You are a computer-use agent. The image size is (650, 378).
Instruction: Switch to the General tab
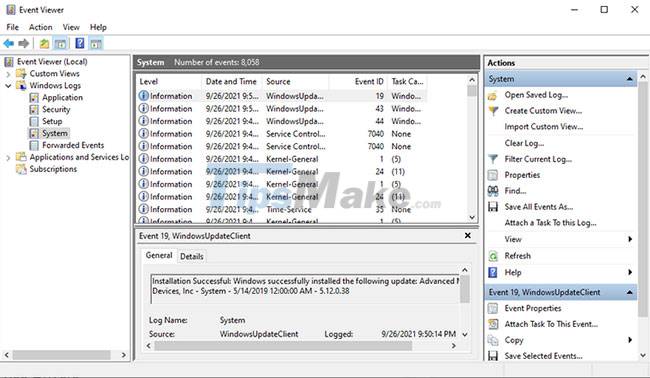point(159,255)
